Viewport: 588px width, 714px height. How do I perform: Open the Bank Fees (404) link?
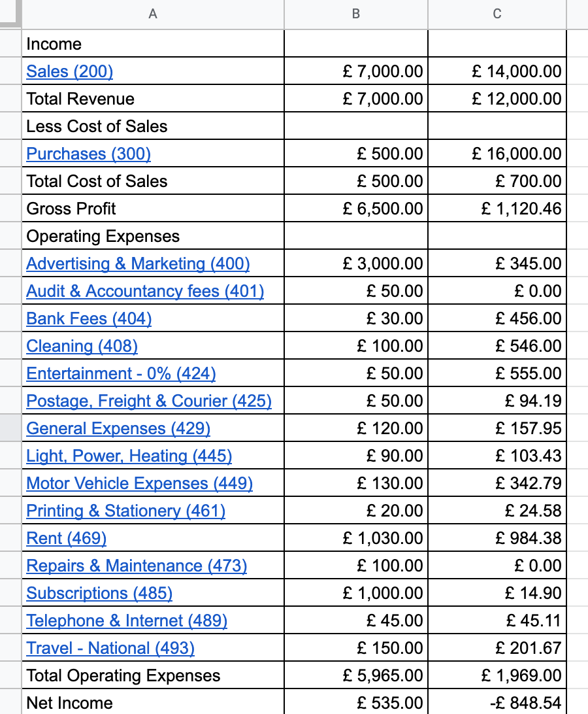89,319
